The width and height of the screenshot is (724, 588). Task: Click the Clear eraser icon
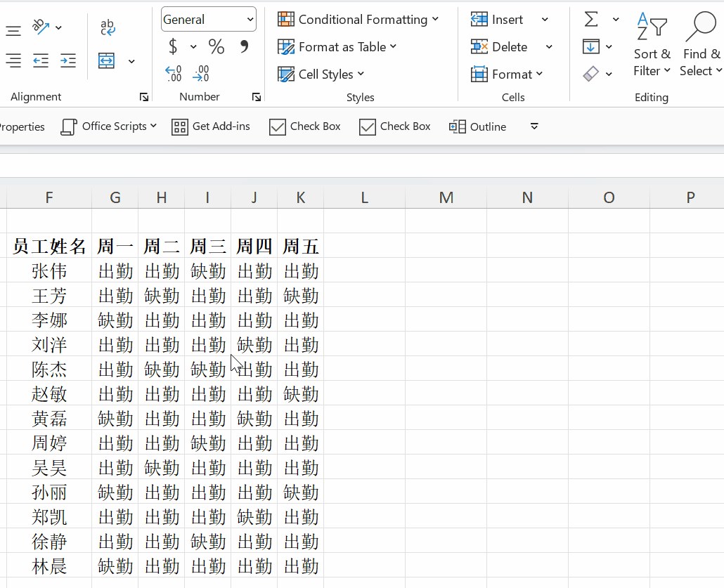(x=591, y=73)
